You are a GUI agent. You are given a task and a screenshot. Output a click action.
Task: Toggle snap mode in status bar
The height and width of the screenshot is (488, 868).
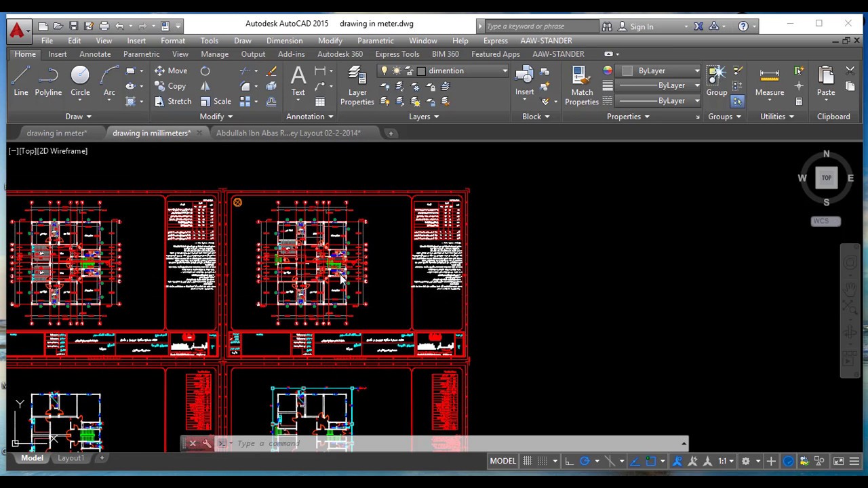pos(542,461)
